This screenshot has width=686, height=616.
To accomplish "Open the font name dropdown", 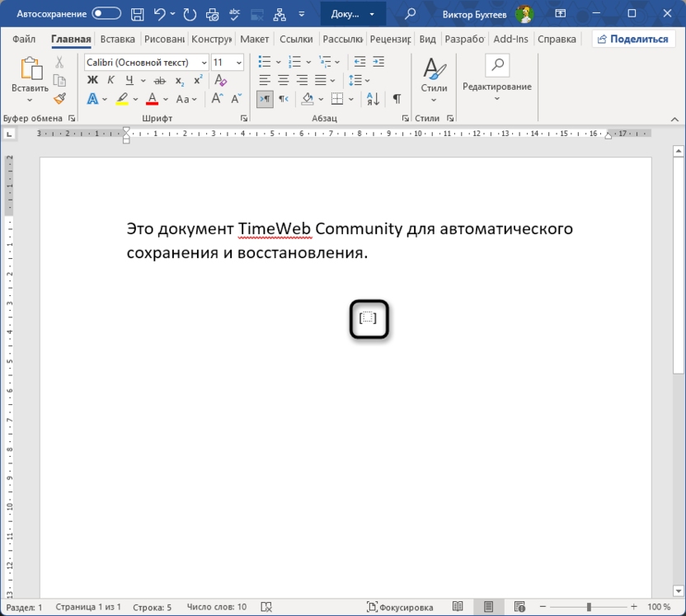I will pyautogui.click(x=204, y=63).
